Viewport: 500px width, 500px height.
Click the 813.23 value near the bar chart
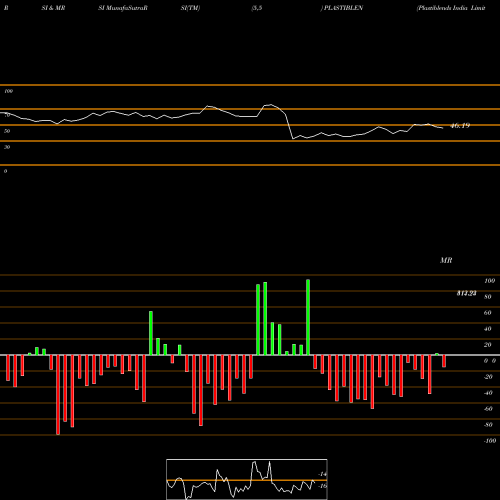point(466,293)
